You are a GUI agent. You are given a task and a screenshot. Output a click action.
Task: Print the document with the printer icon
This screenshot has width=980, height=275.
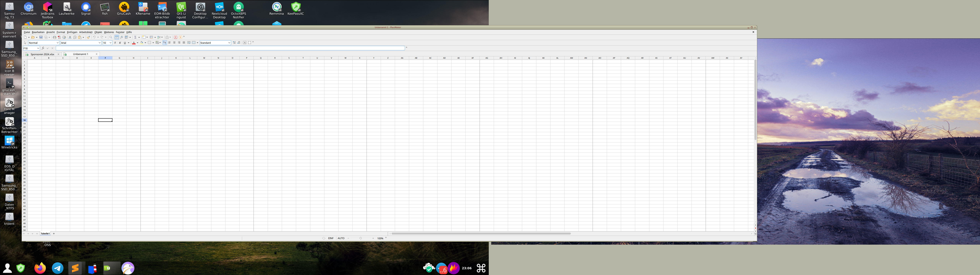coord(55,37)
